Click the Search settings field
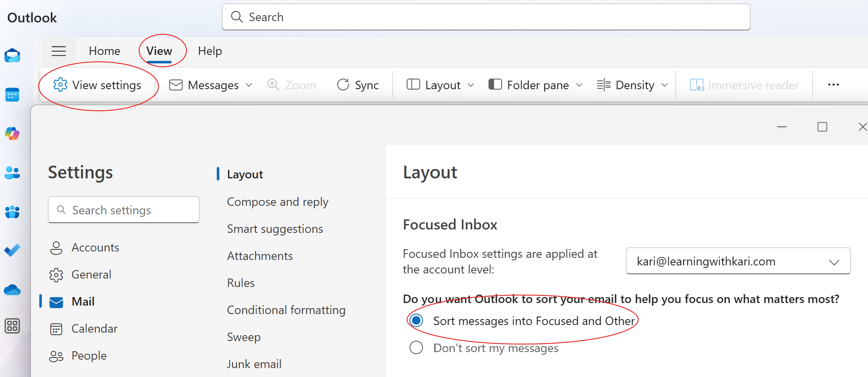This screenshot has width=868, height=377. coord(124,210)
